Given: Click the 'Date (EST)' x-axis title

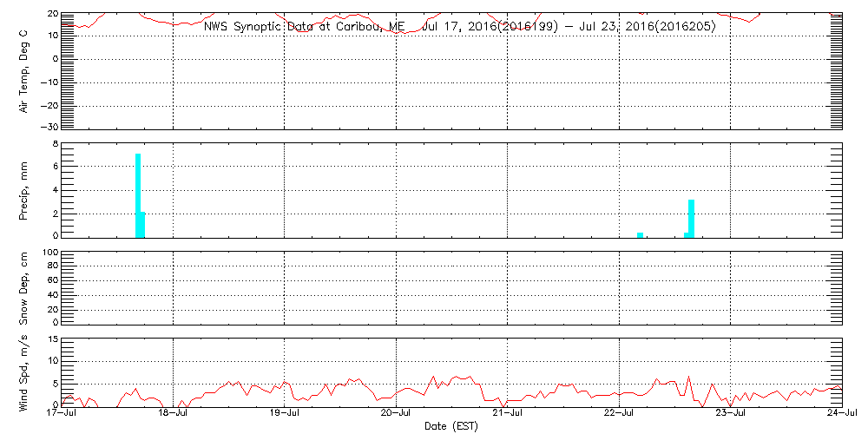Looking at the screenshot, I should point(451,426).
